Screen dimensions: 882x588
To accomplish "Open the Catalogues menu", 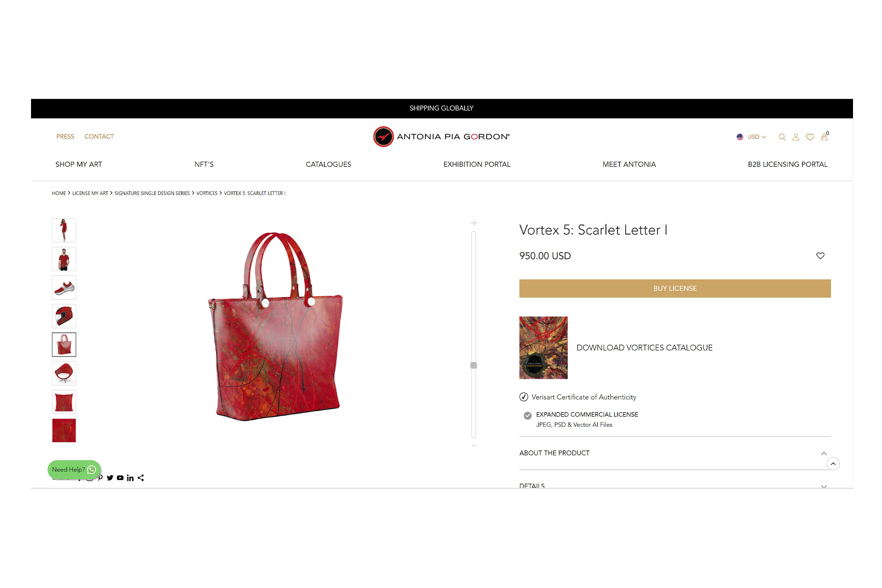I will click(x=328, y=164).
